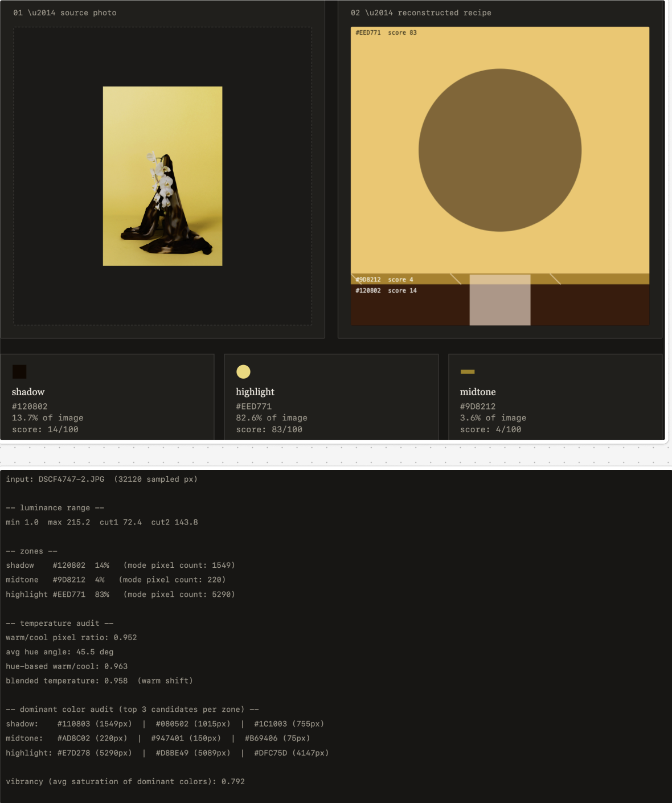Screen dimensions: 672x803
Task: Click the '#120802 score 14' label
Action: tap(386, 290)
